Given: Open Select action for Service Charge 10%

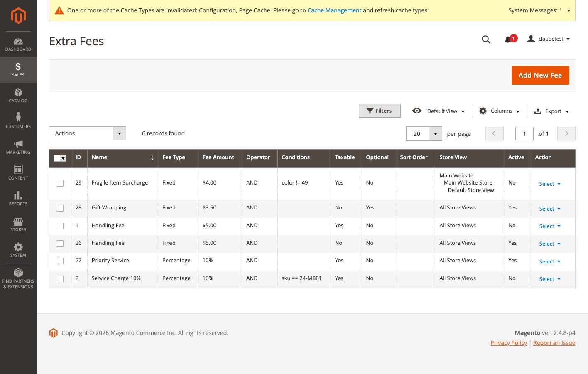Looking at the screenshot, I should pyautogui.click(x=550, y=279).
